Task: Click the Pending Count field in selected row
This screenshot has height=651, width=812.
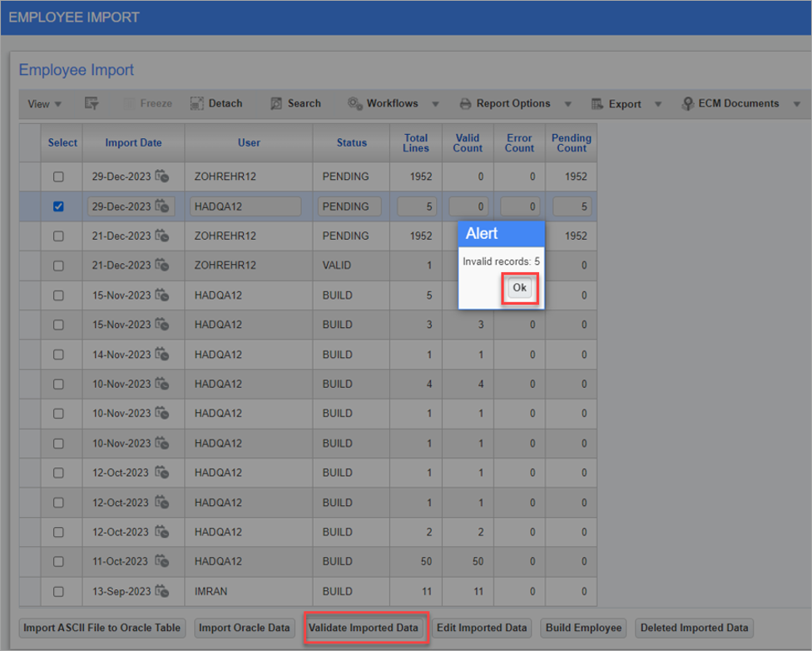Action: coord(572,206)
